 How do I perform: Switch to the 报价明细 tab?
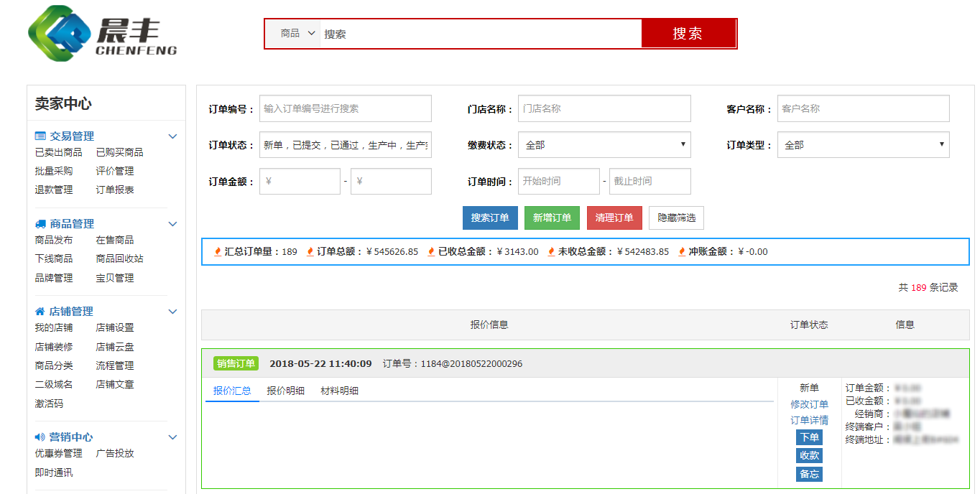pyautogui.click(x=285, y=391)
